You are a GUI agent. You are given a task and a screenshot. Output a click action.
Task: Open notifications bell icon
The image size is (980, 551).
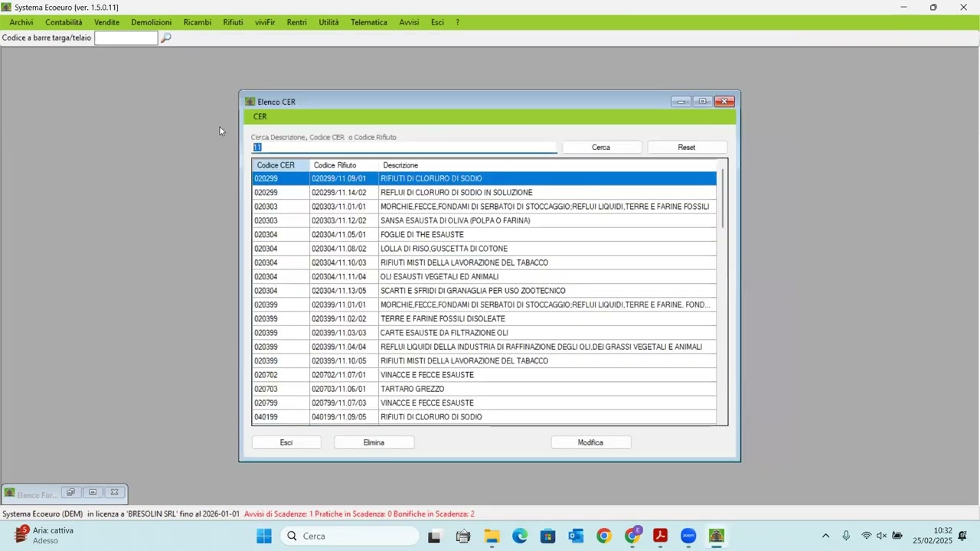962,536
